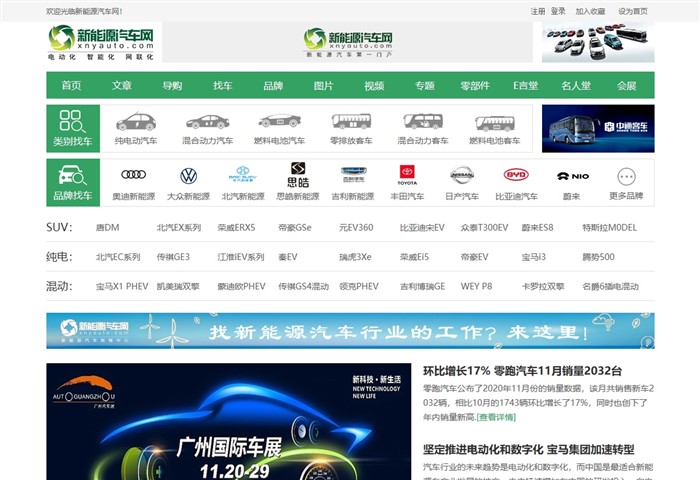Click the green 查看详情 link
The image size is (700, 480).
coord(496,417)
